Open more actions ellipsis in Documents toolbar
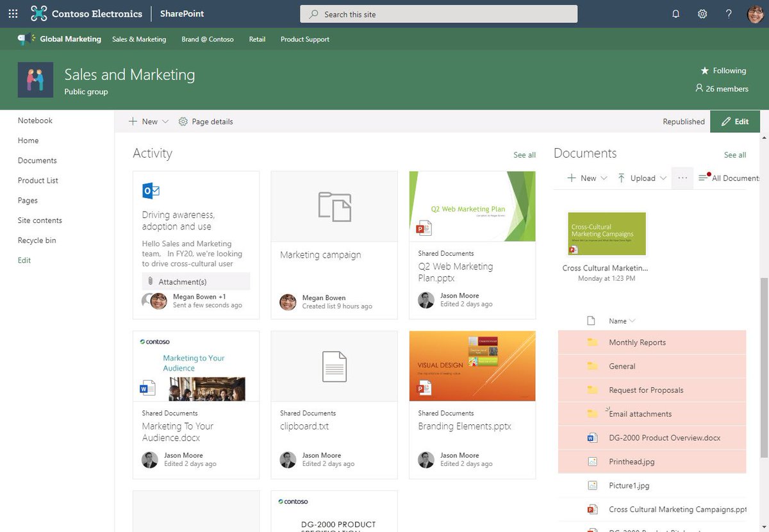 click(682, 178)
